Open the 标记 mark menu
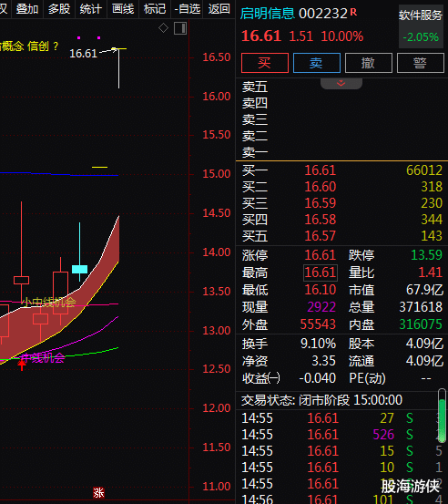This screenshot has width=448, height=504. coord(155,9)
